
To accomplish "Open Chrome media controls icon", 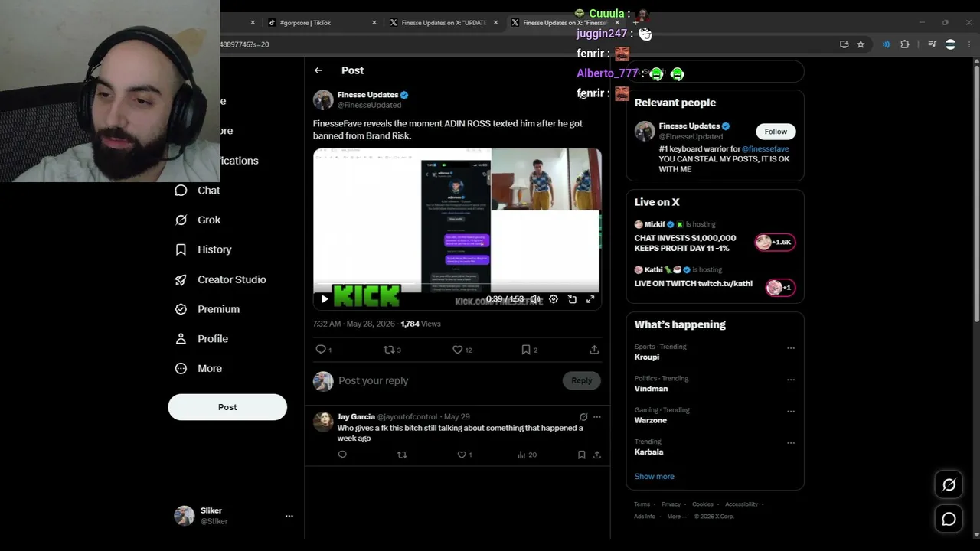I will 932,44.
